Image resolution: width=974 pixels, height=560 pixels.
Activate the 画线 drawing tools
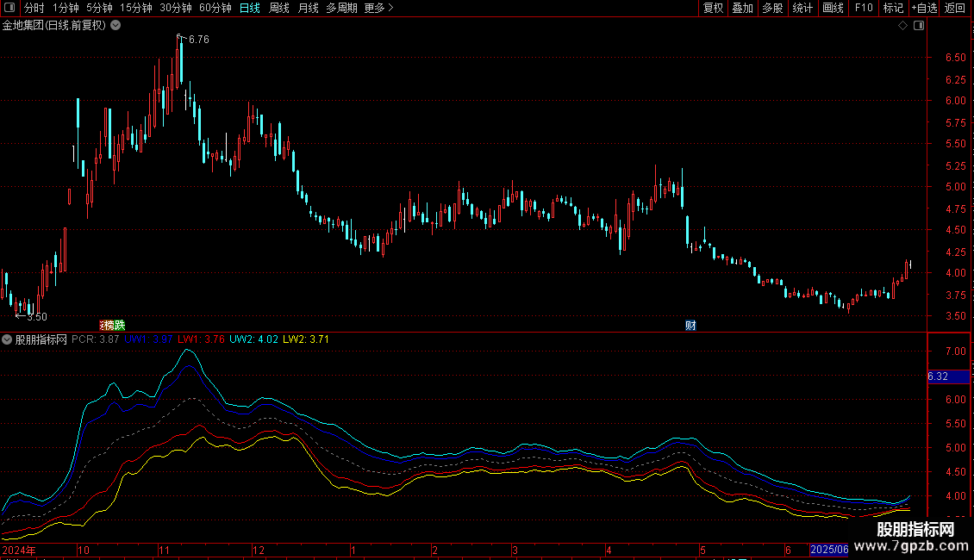[833, 8]
